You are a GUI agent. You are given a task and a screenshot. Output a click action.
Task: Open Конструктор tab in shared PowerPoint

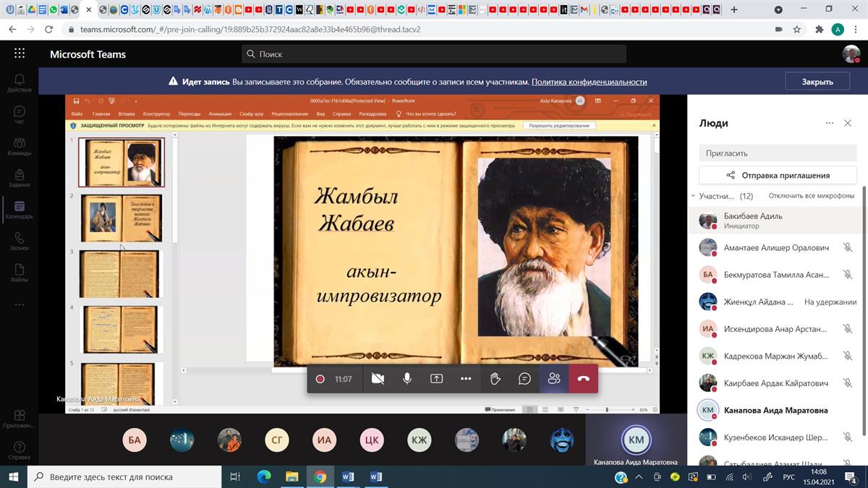click(x=156, y=114)
